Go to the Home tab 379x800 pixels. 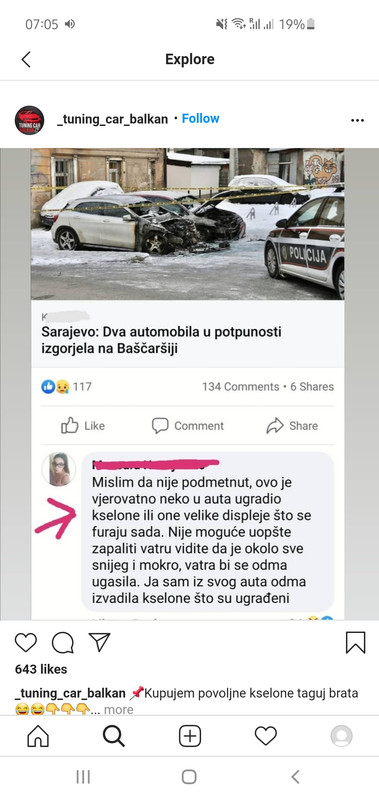[38, 736]
